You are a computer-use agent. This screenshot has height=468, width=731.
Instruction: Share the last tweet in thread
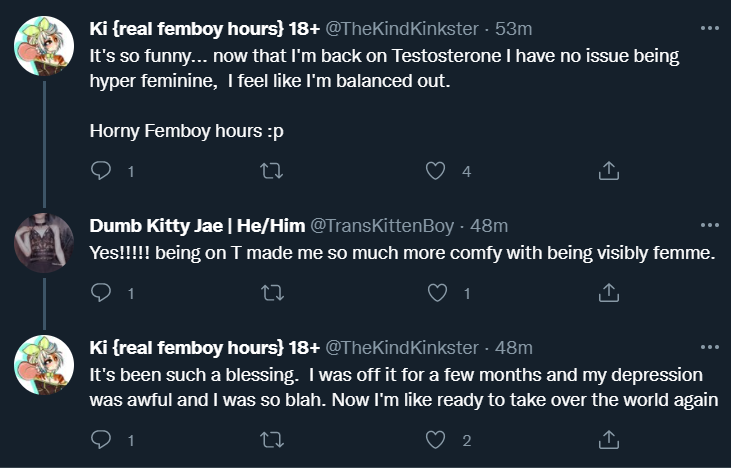click(609, 440)
